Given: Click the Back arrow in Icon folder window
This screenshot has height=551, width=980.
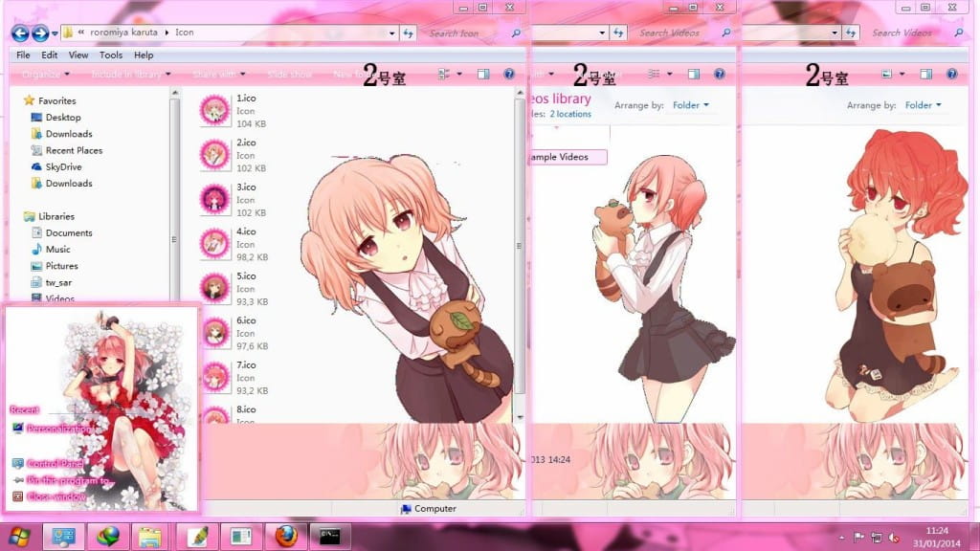Looking at the screenshot, I should pos(20,33).
